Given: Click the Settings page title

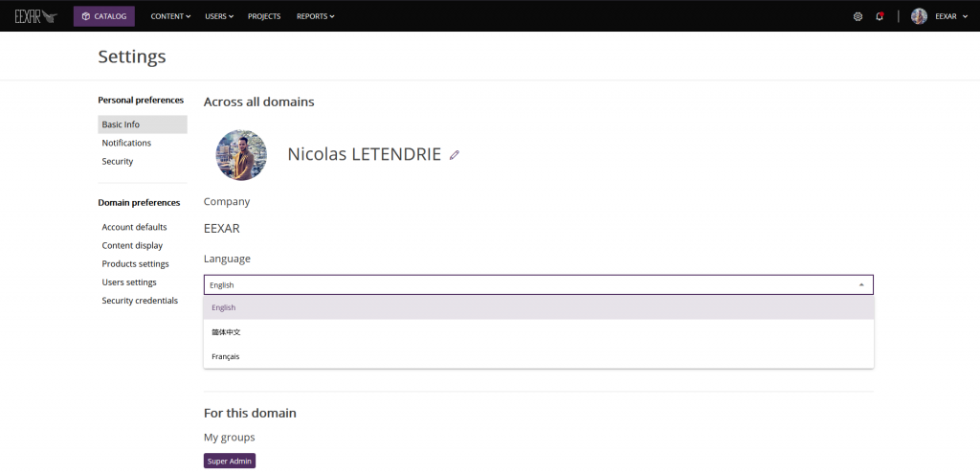Looking at the screenshot, I should 132,56.
